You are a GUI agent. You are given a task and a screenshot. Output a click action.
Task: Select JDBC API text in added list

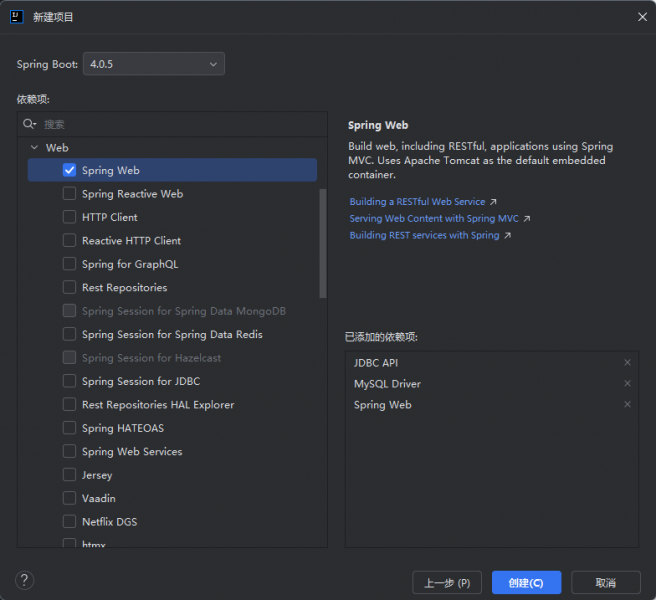376,363
